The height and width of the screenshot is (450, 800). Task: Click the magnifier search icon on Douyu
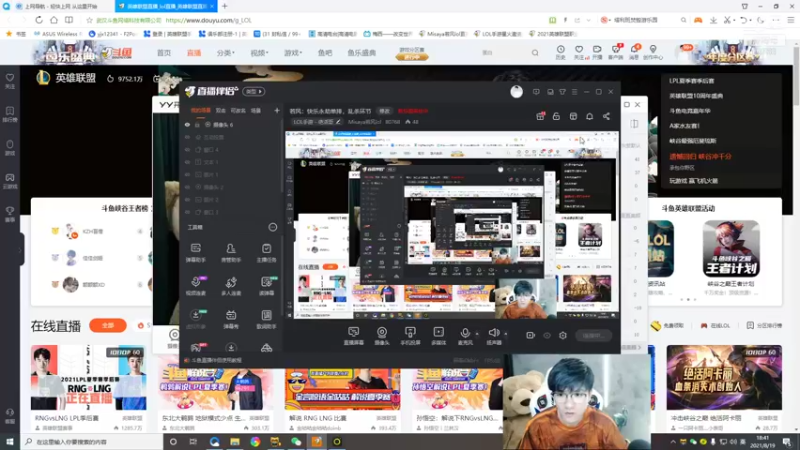(x=535, y=53)
